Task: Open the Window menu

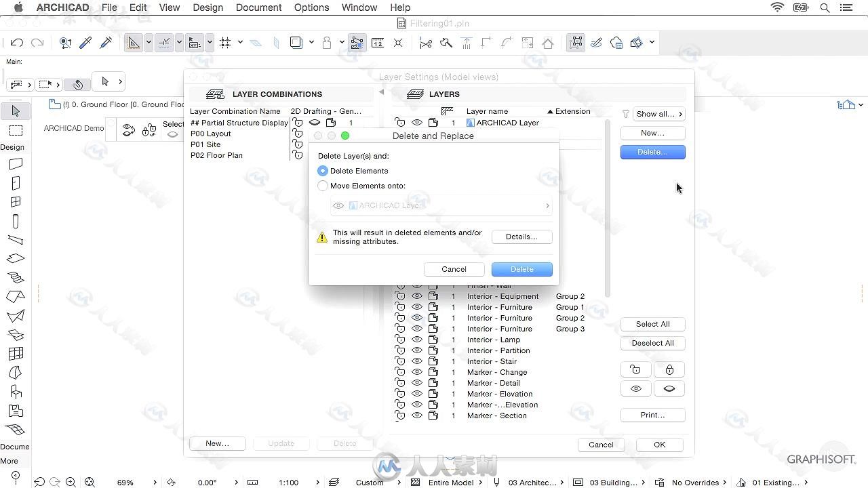Action: pyautogui.click(x=359, y=7)
